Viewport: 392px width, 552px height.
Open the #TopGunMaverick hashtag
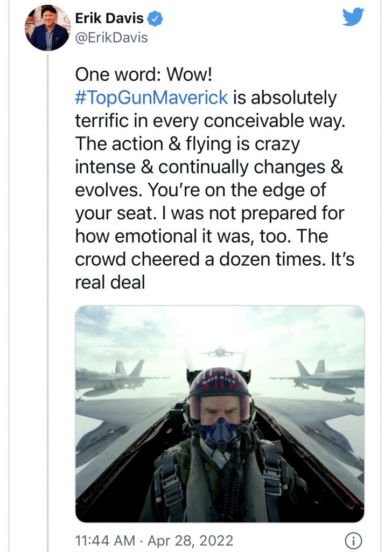pos(152,98)
